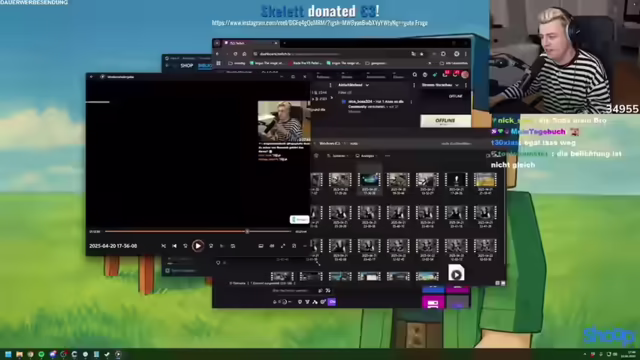The height and width of the screenshot is (360, 640).
Task: Open the volume control in media player
Action: coord(272,246)
